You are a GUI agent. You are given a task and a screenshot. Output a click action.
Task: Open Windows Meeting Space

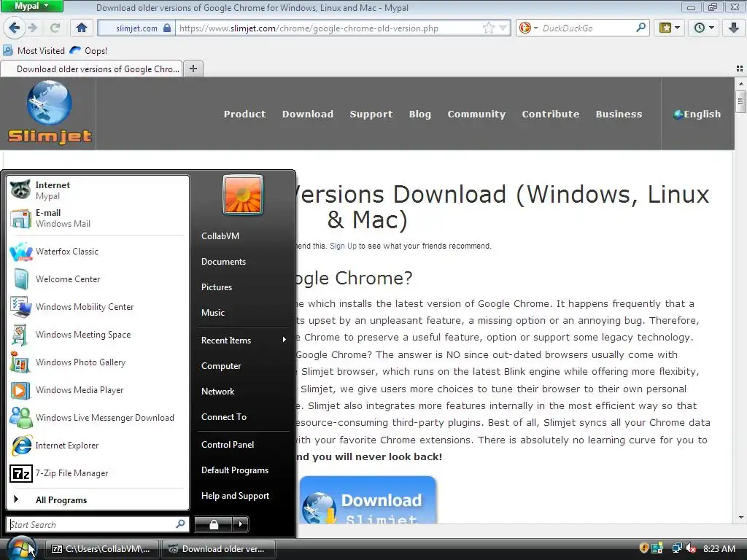coord(98,334)
